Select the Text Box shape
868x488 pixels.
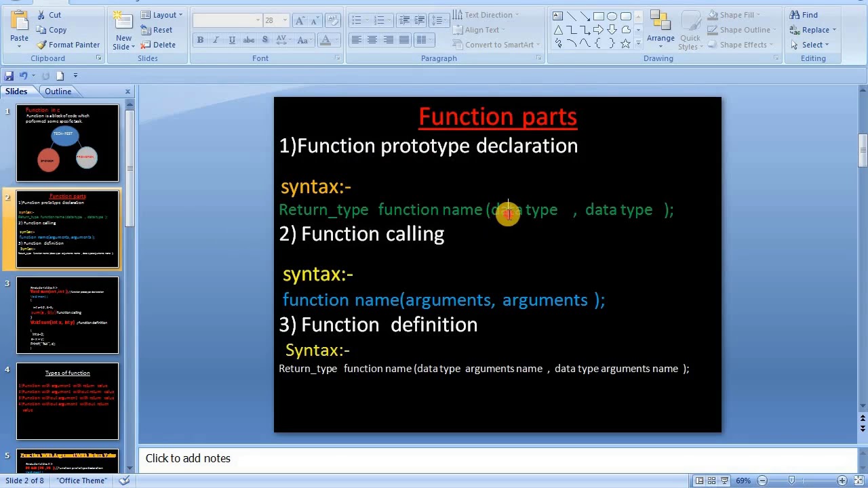click(557, 16)
